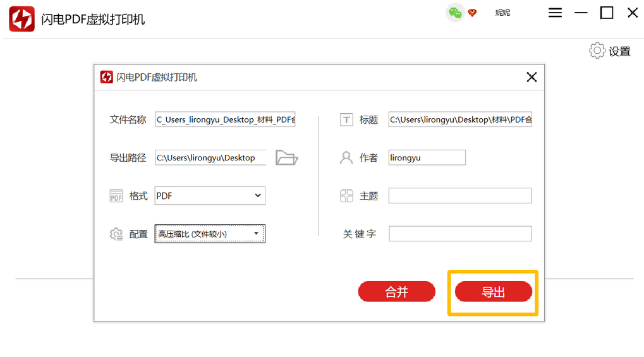Expand the 格式 PDF dropdown
This screenshot has width=644, height=357.
(x=210, y=195)
